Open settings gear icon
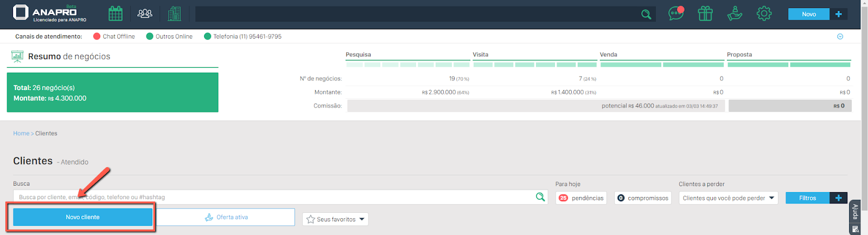This screenshot has width=868, height=235. pos(764,14)
